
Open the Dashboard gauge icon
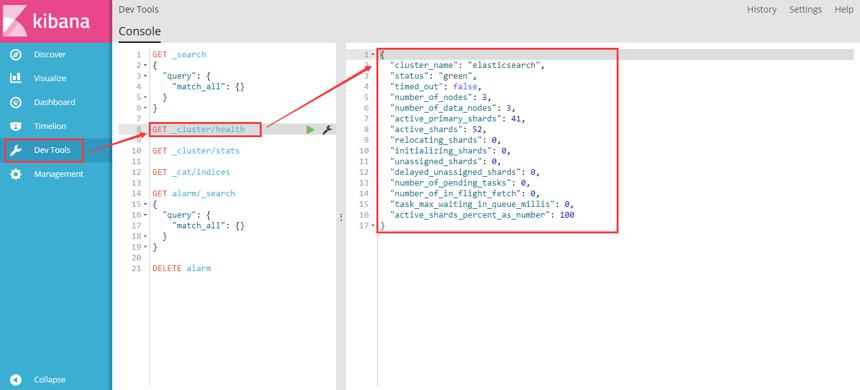16,102
